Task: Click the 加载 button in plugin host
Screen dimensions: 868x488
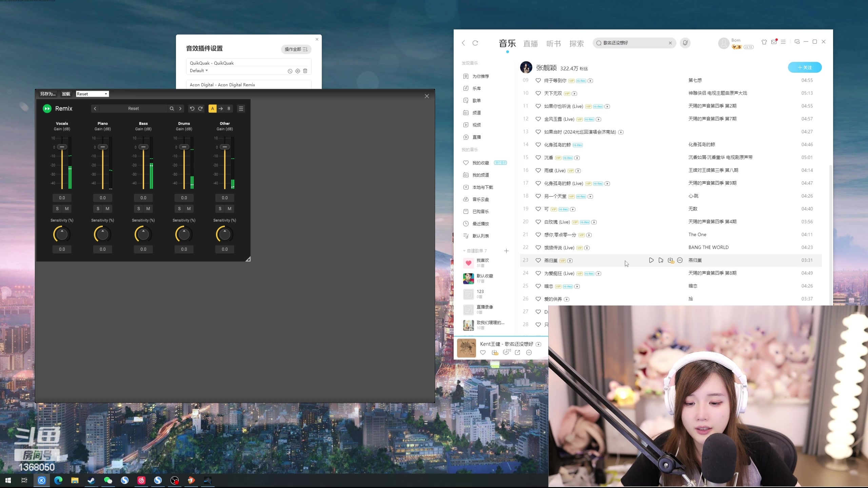Action: pyautogui.click(x=66, y=94)
